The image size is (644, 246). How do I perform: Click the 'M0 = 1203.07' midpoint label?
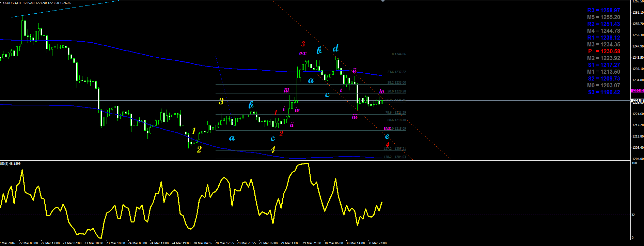603,86
